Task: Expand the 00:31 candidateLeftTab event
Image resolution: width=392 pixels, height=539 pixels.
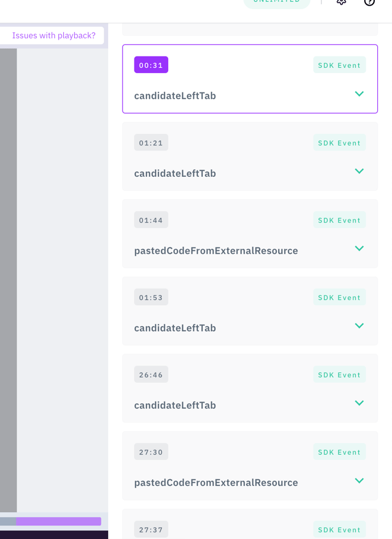Action: (x=359, y=94)
